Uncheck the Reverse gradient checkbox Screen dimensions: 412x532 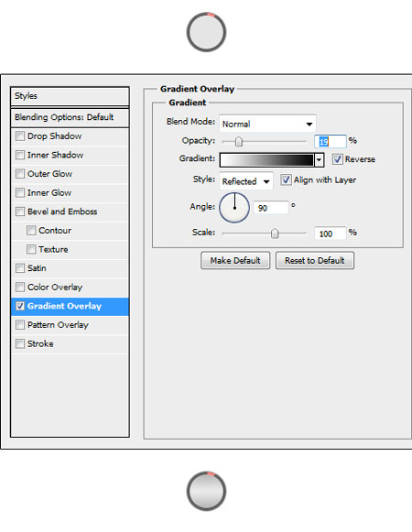337,159
